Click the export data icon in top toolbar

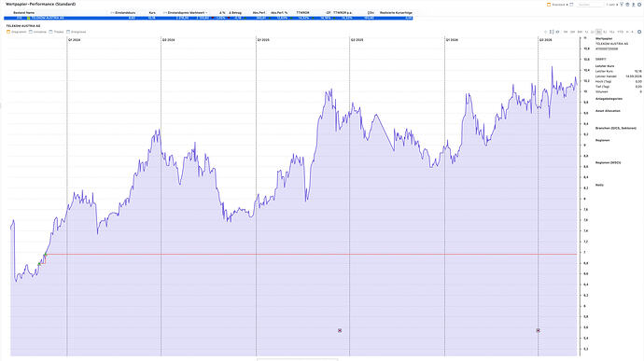coord(634,5)
